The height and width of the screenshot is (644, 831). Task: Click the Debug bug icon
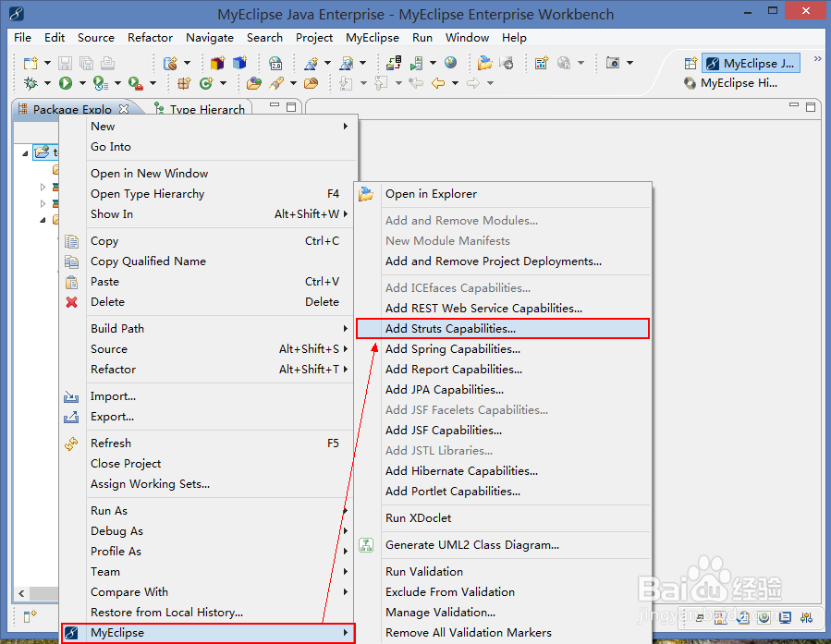click(x=31, y=83)
